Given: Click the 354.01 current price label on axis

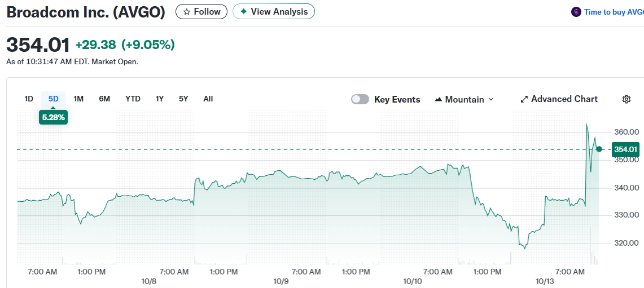Looking at the screenshot, I should coord(625,149).
